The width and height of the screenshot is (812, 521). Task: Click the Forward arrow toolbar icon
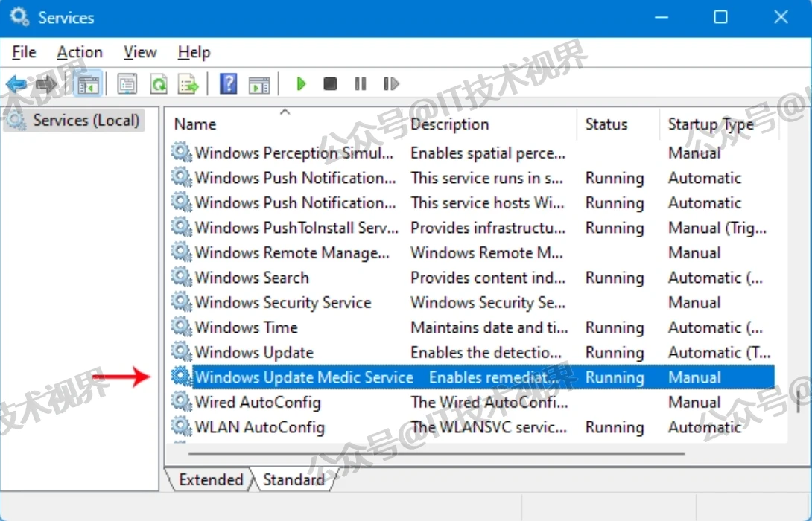[x=46, y=84]
